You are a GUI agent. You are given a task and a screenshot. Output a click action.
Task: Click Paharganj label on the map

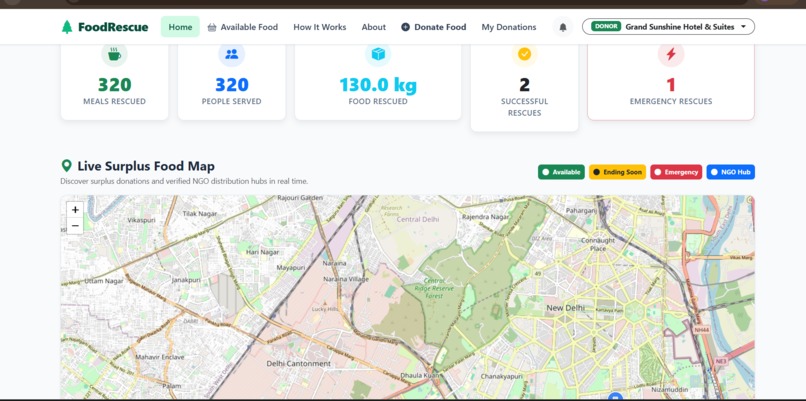pos(581,211)
